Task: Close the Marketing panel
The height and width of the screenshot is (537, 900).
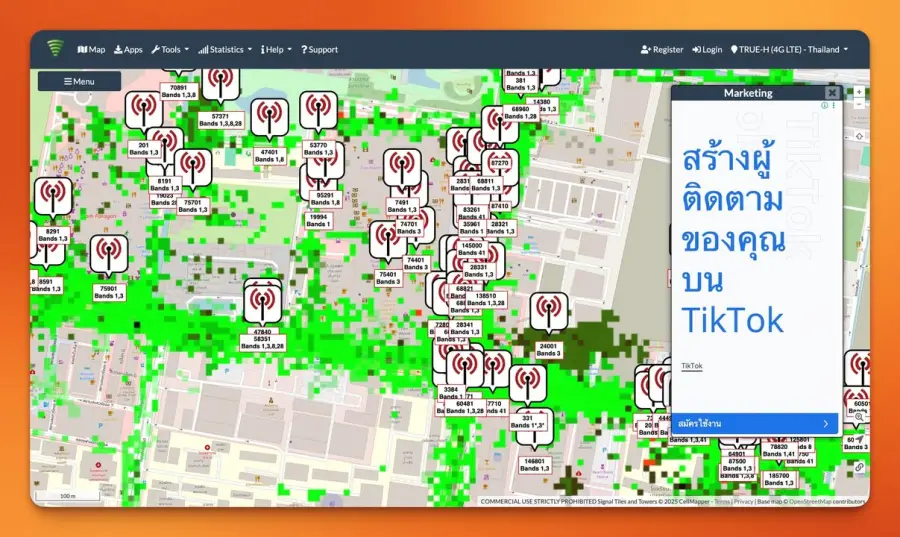Action: tap(832, 92)
